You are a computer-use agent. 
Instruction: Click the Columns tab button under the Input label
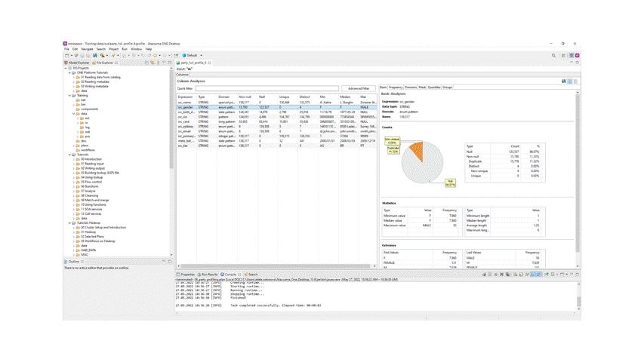(183, 75)
